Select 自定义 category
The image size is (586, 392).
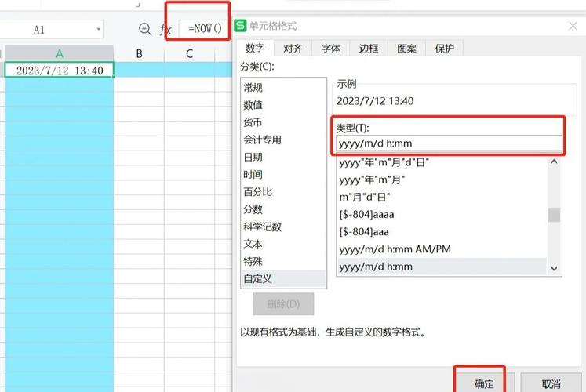(x=283, y=279)
